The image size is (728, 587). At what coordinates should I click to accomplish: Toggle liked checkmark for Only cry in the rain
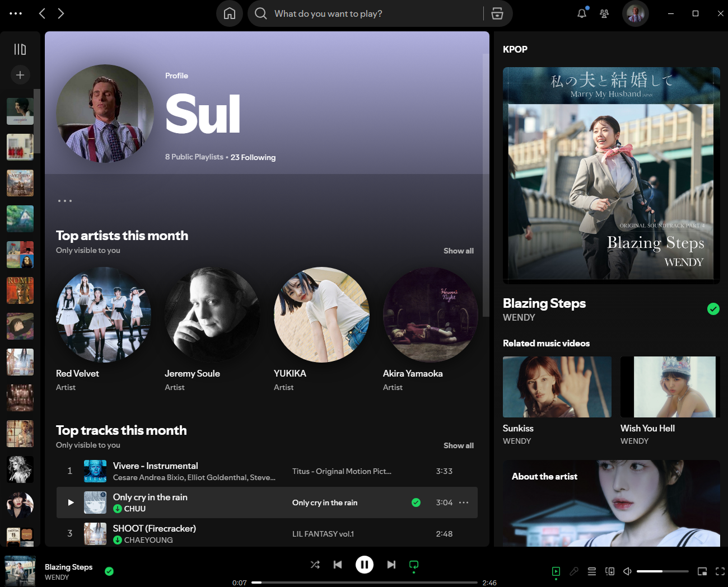coord(416,503)
